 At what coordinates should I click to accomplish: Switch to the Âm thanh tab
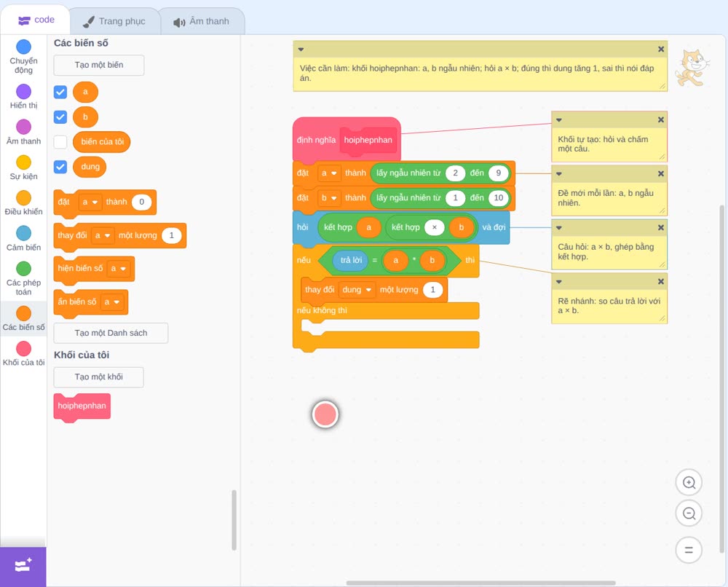(x=202, y=21)
